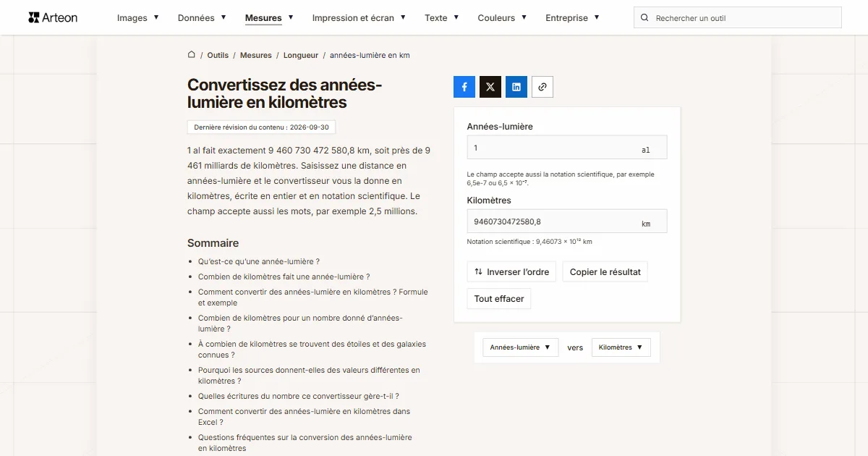Open the Kilomètres target unit dropdown
The height and width of the screenshot is (456, 868).
pyautogui.click(x=621, y=347)
